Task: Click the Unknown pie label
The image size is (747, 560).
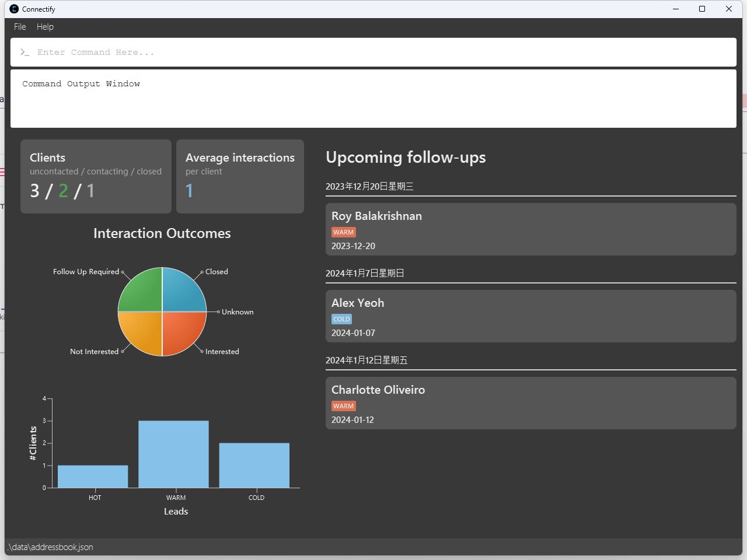Action: (x=238, y=312)
